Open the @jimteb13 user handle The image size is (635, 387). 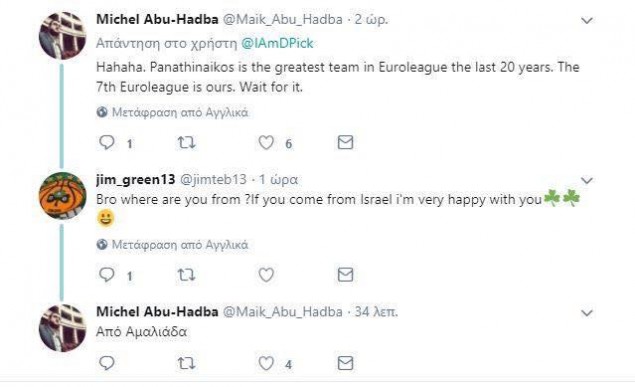click(213, 179)
